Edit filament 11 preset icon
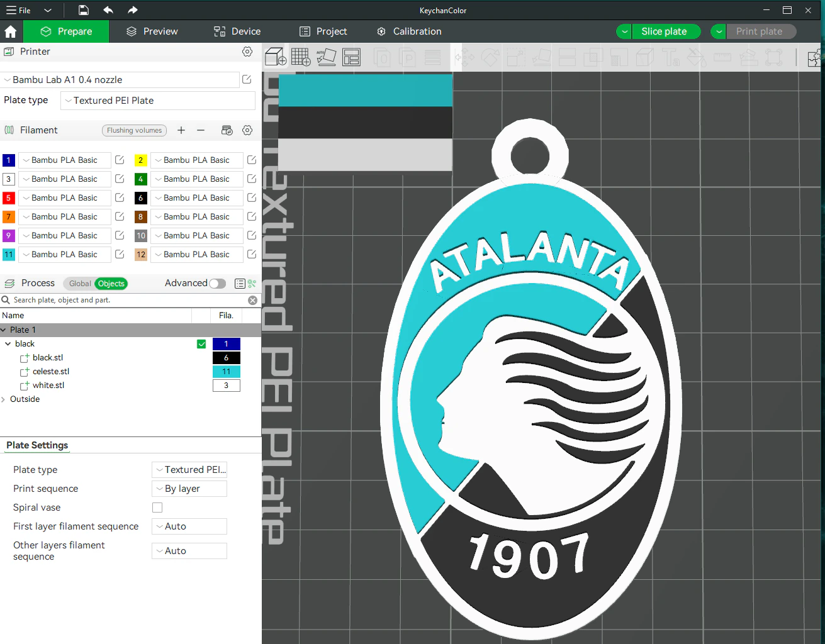825x644 pixels. [x=120, y=255]
